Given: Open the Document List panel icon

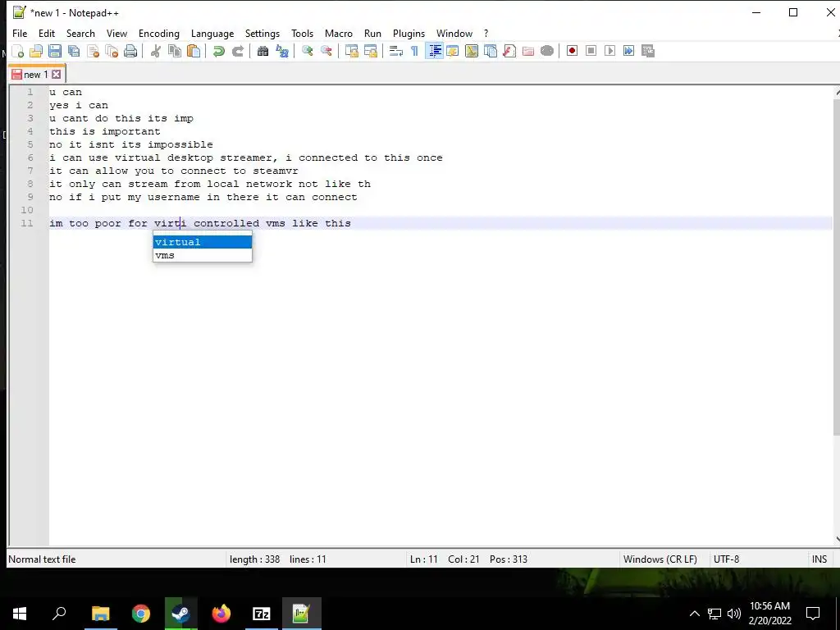Looking at the screenshot, I should click(491, 51).
